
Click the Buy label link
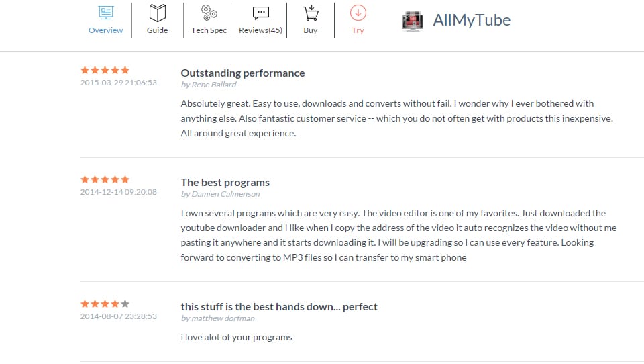tap(310, 30)
